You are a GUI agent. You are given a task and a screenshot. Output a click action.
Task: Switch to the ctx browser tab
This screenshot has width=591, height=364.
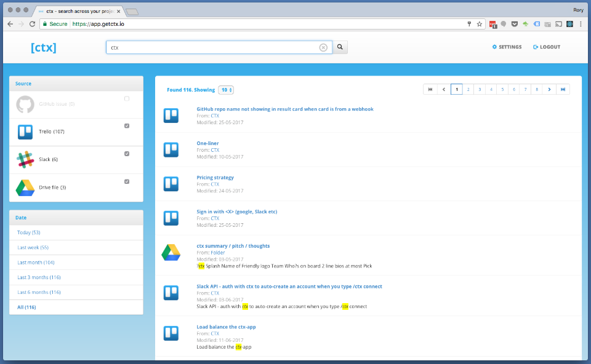(79, 11)
